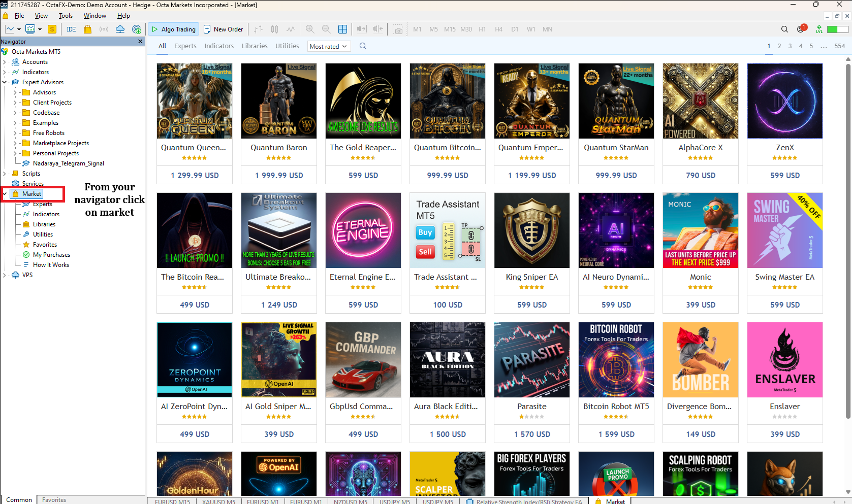Click the Parasite 1 570 USD price

coord(532,434)
